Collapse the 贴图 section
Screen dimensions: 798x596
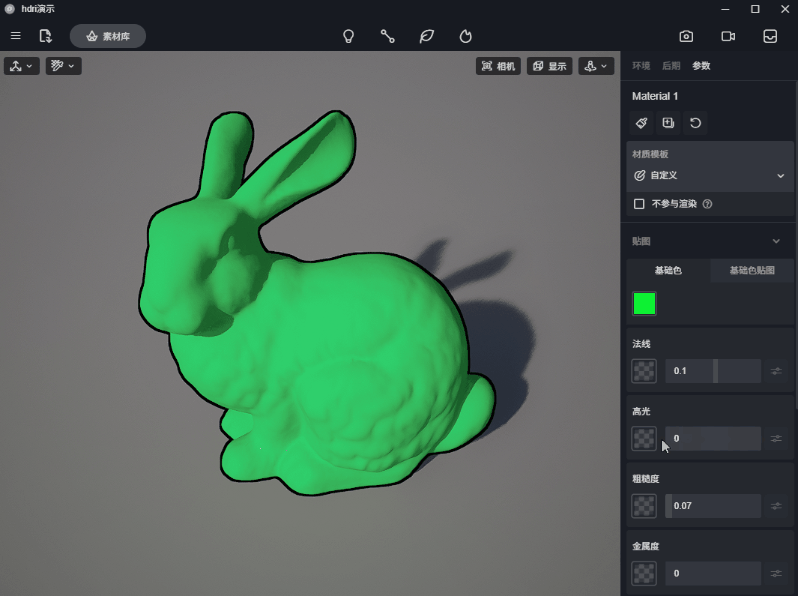(776, 241)
